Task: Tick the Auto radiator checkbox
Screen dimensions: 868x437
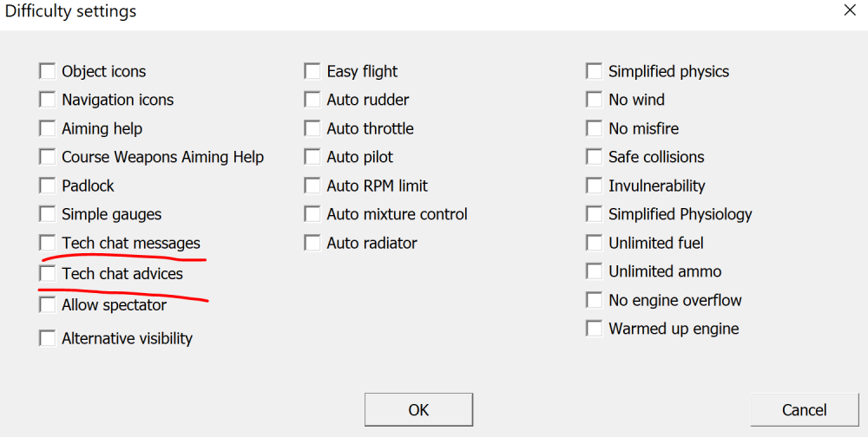Action: [312, 243]
